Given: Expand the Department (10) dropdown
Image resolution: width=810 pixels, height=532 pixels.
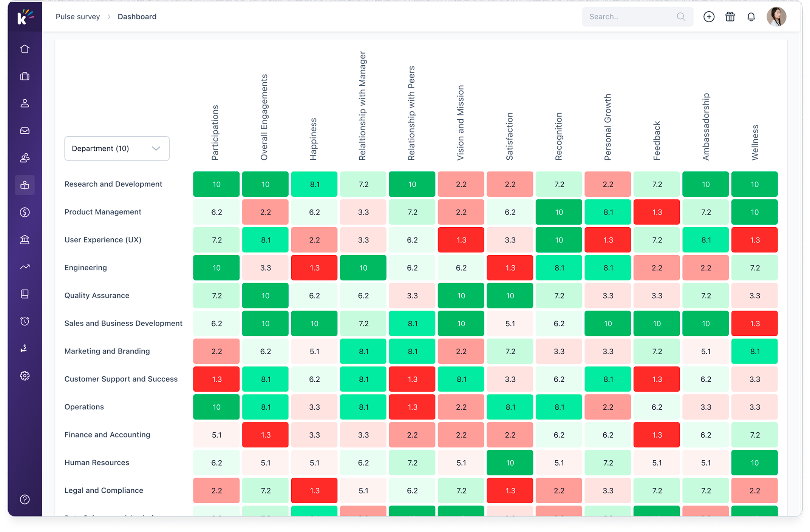Looking at the screenshot, I should tap(117, 148).
